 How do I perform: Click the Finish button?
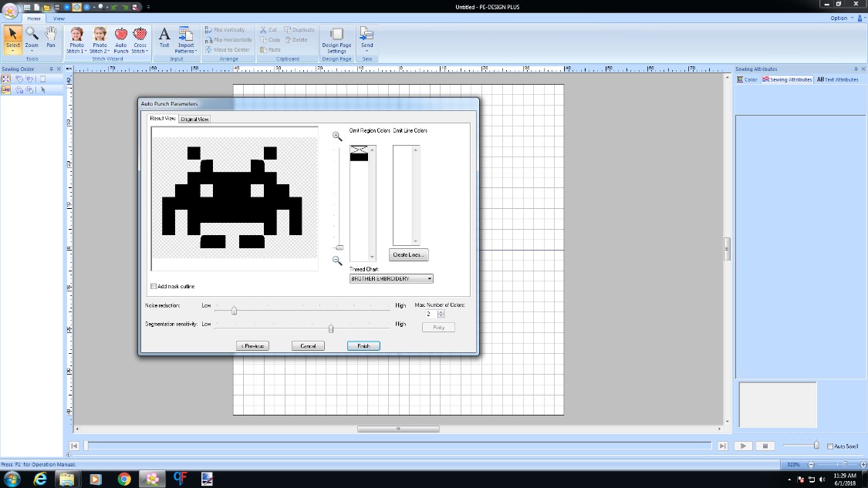(x=363, y=346)
